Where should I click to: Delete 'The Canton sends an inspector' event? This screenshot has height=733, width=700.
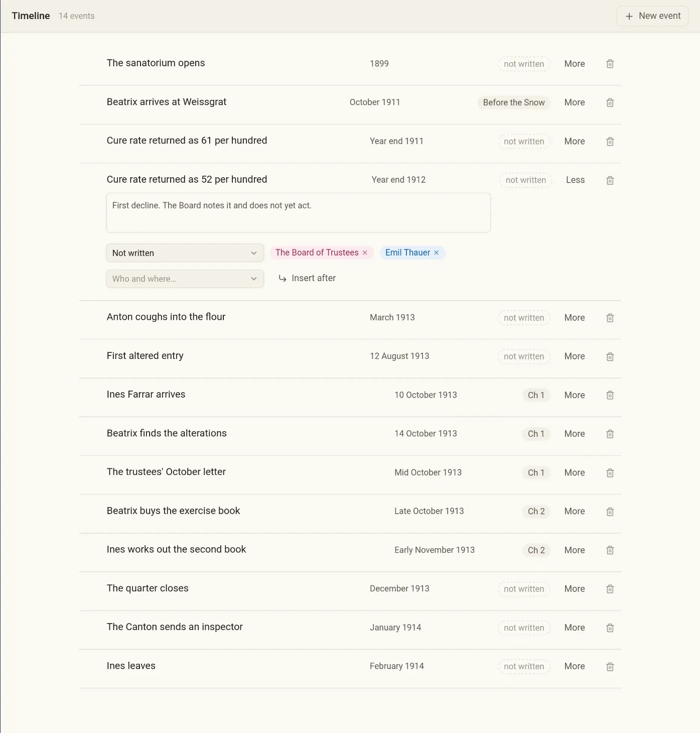coord(610,628)
